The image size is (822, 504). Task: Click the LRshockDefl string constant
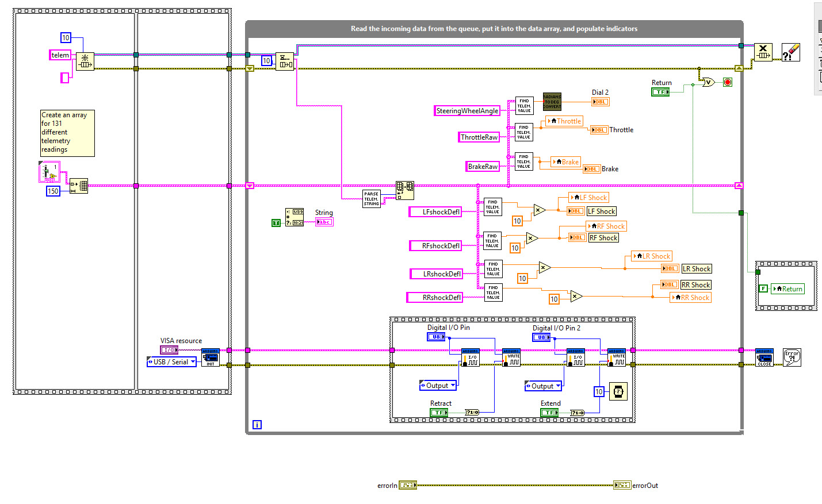tap(435, 274)
